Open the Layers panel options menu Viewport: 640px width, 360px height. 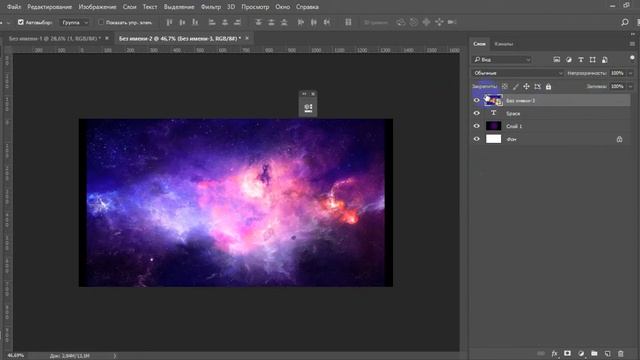(x=632, y=44)
